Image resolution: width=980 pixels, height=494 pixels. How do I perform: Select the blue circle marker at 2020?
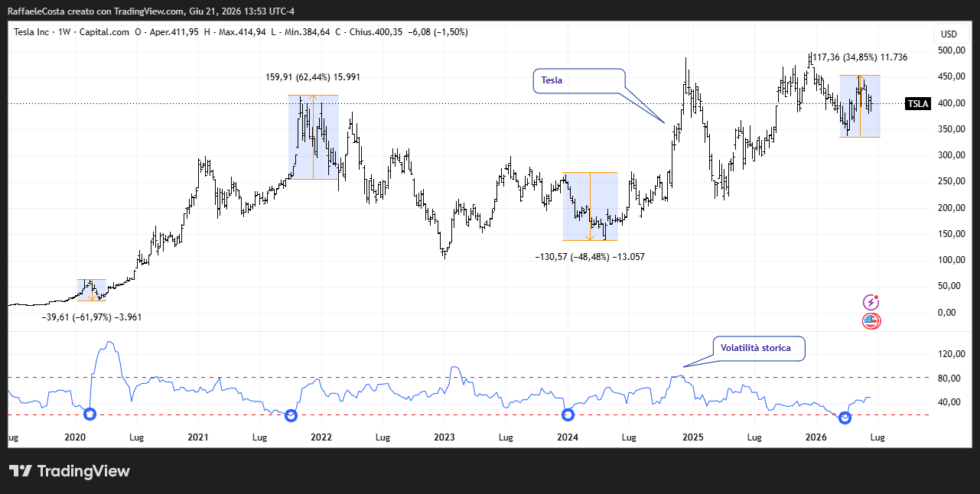[x=90, y=414]
